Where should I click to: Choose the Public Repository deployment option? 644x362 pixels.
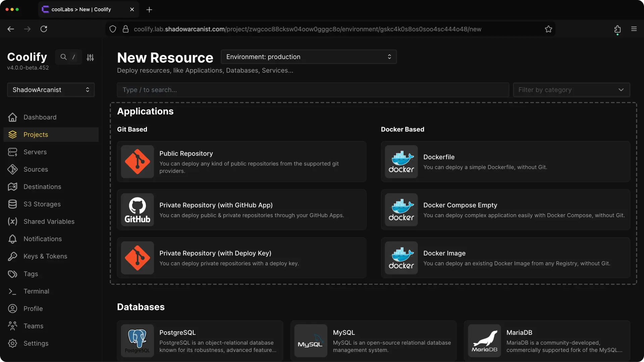pos(241,162)
